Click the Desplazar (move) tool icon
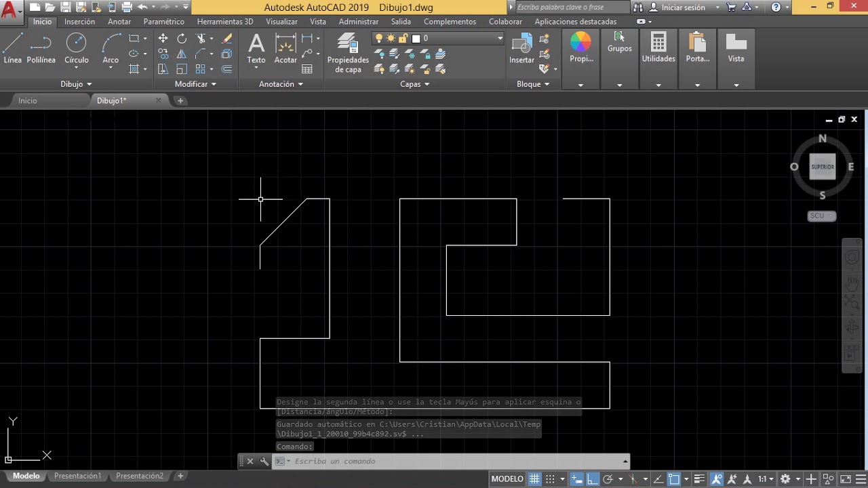The image size is (868, 488). pos(163,39)
